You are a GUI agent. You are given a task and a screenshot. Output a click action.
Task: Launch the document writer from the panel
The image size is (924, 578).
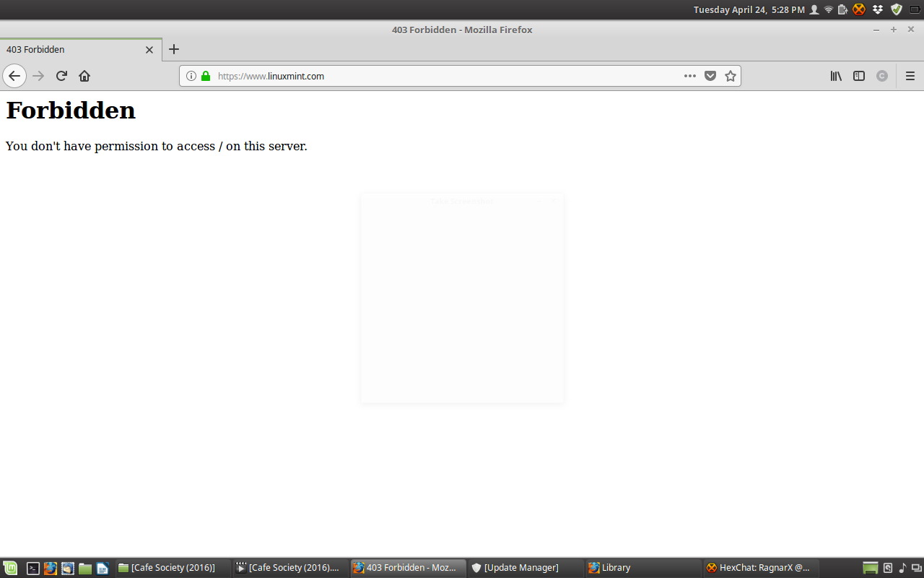103,568
